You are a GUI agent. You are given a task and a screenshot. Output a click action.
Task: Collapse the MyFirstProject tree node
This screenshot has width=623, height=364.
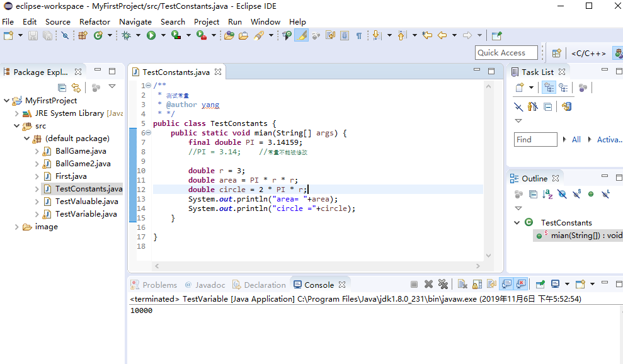[x=6, y=101]
